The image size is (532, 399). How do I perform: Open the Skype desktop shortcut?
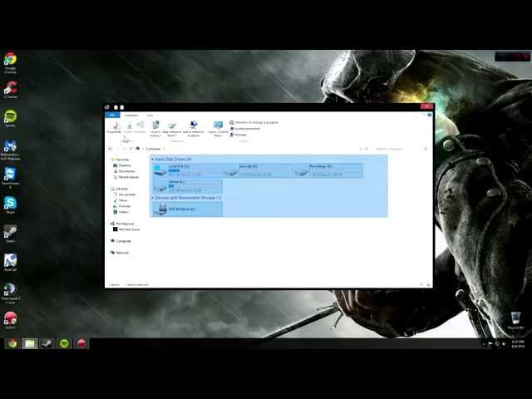(10, 204)
